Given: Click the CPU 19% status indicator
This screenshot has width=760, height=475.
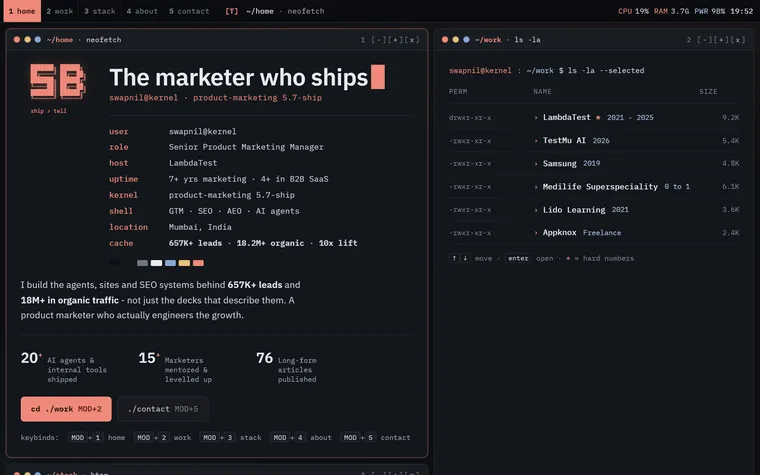Looking at the screenshot, I should pos(633,11).
